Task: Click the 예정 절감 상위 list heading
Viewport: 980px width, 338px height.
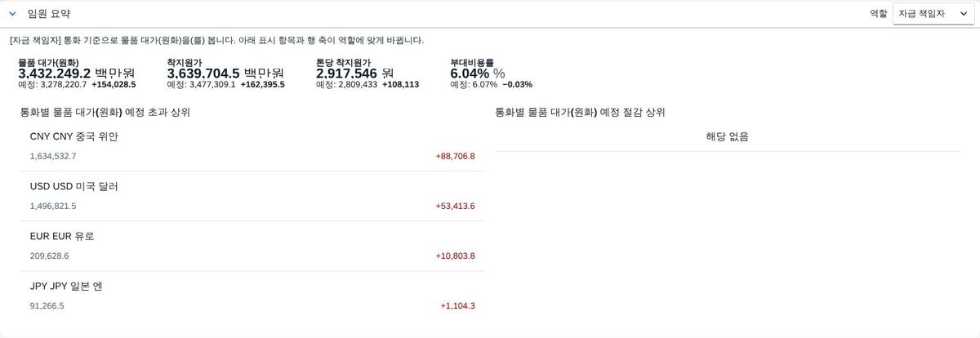Action: tap(580, 112)
